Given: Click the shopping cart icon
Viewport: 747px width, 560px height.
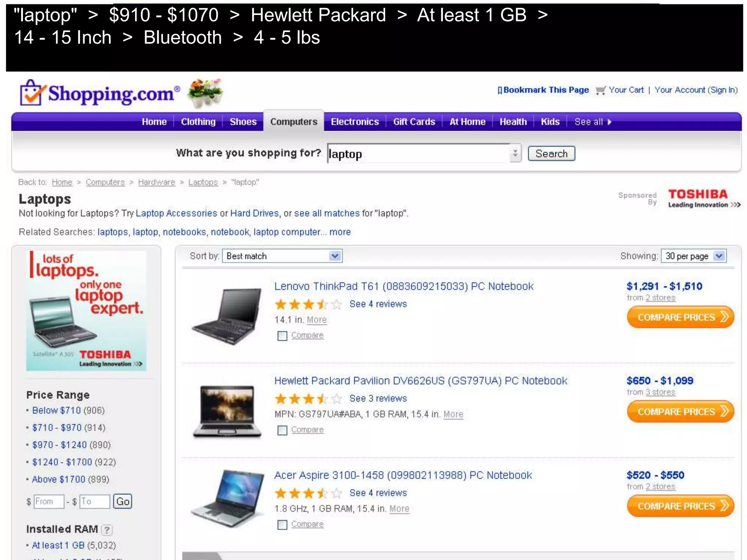Looking at the screenshot, I should [600, 90].
